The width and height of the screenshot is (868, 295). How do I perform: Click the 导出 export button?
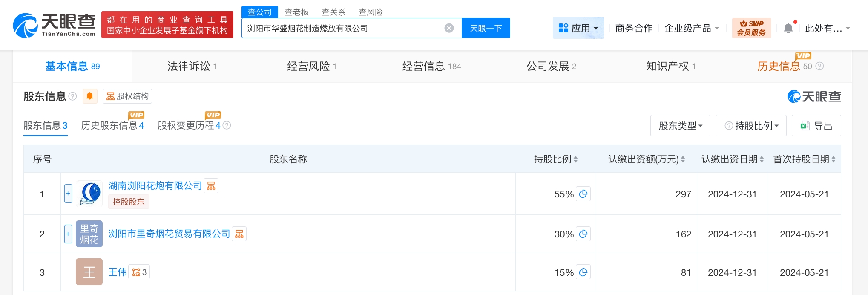pos(816,126)
